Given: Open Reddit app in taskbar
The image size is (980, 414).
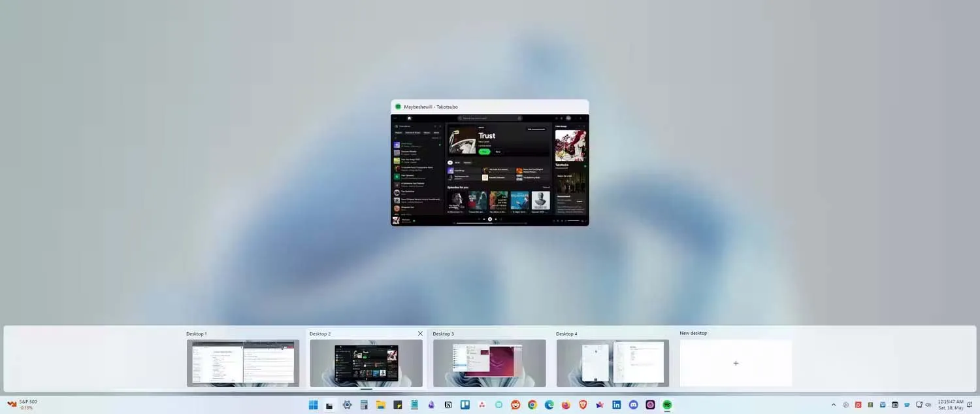Looking at the screenshot, I should (x=515, y=405).
